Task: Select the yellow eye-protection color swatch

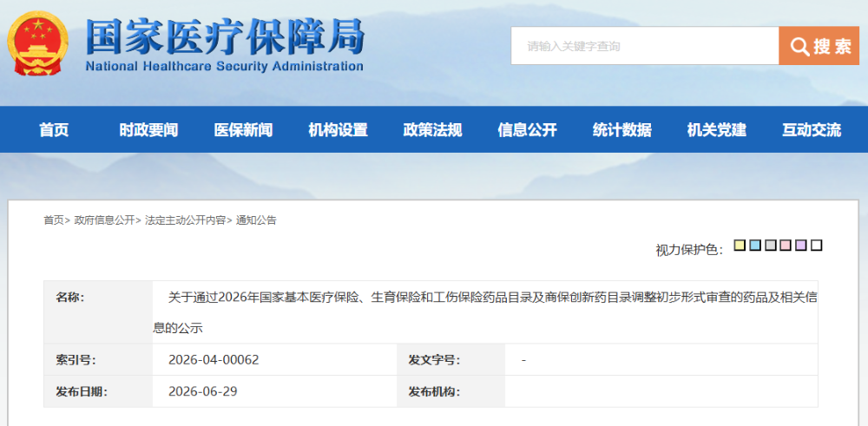Action: pyautogui.click(x=740, y=245)
